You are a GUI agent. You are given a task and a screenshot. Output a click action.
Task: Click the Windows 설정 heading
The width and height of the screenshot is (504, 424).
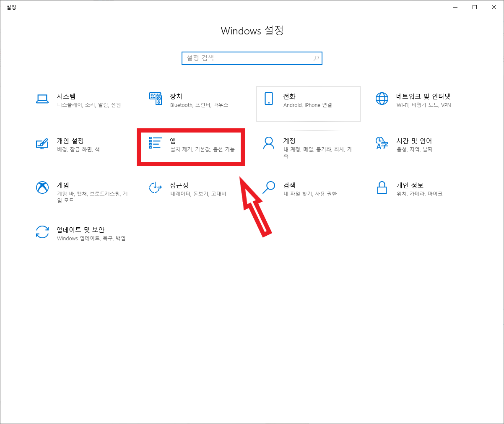[252, 31]
